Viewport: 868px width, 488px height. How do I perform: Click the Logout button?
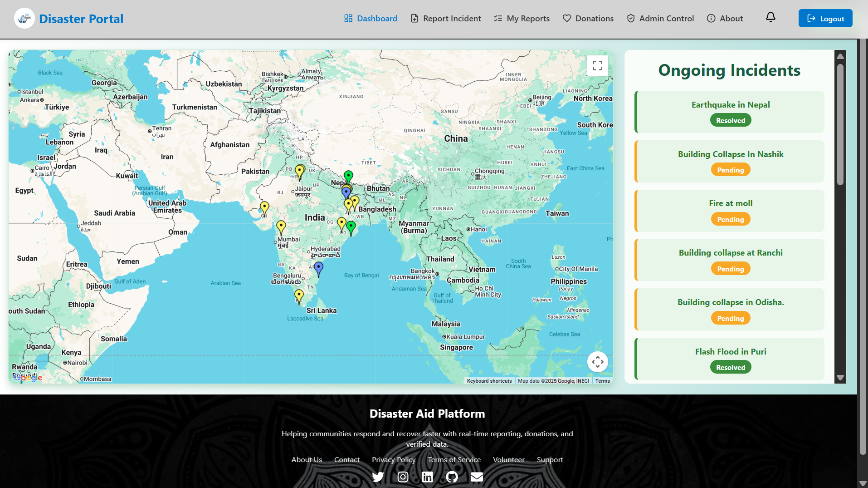pos(825,18)
